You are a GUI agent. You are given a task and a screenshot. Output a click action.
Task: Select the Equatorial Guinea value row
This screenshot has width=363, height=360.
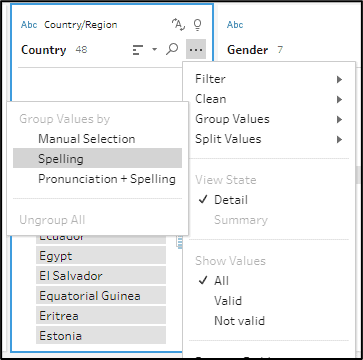101,296
